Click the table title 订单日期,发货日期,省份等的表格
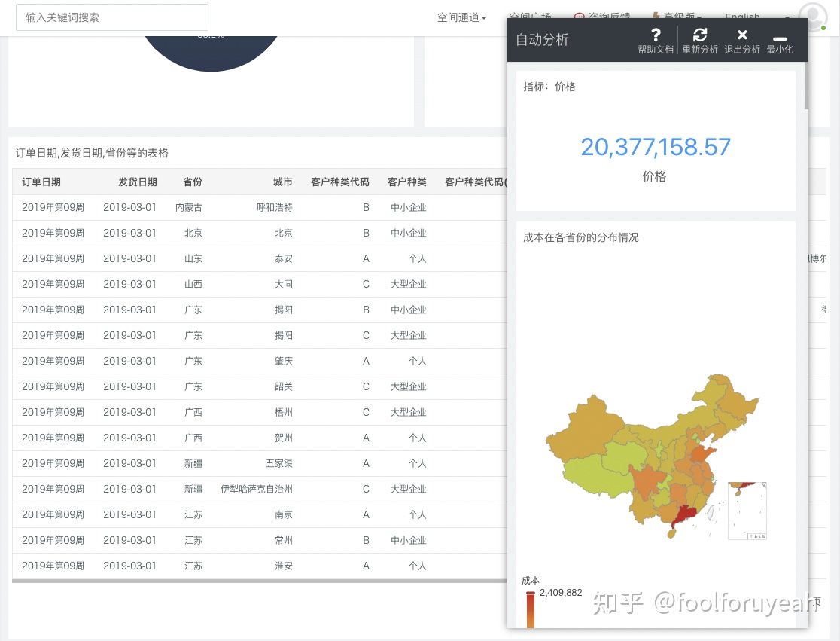The image size is (840, 641). 92,154
